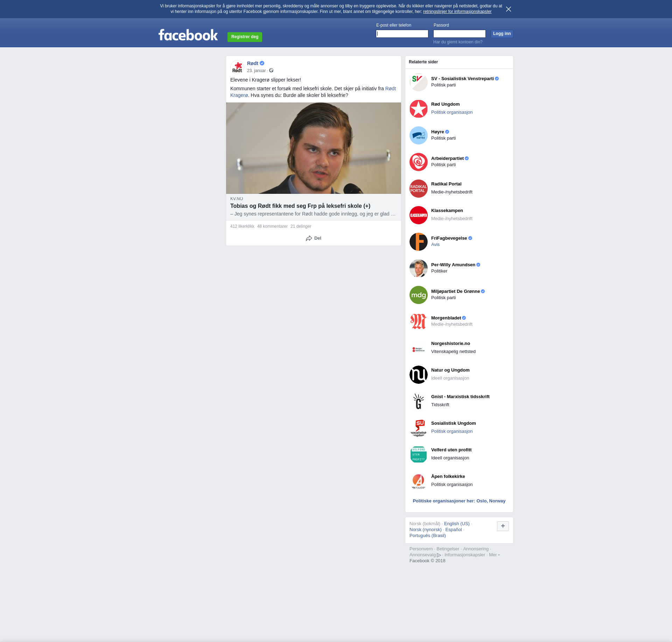Open Arbeiderpartiet name link

[447, 158]
